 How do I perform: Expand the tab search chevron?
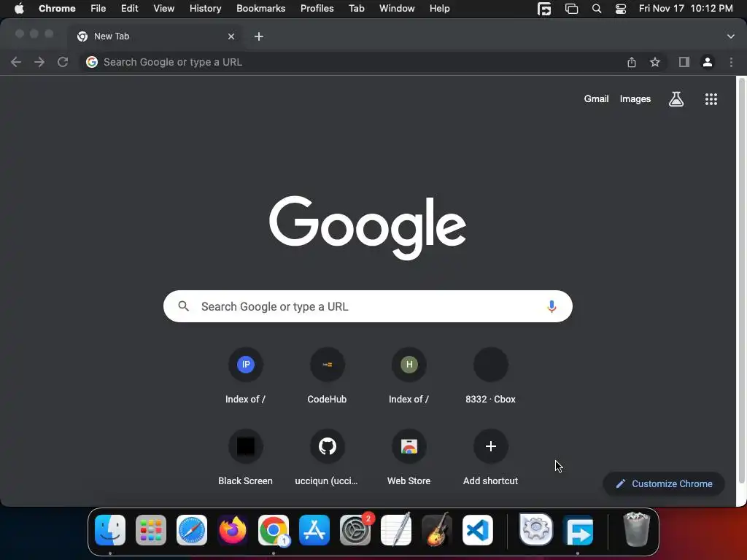[730, 36]
